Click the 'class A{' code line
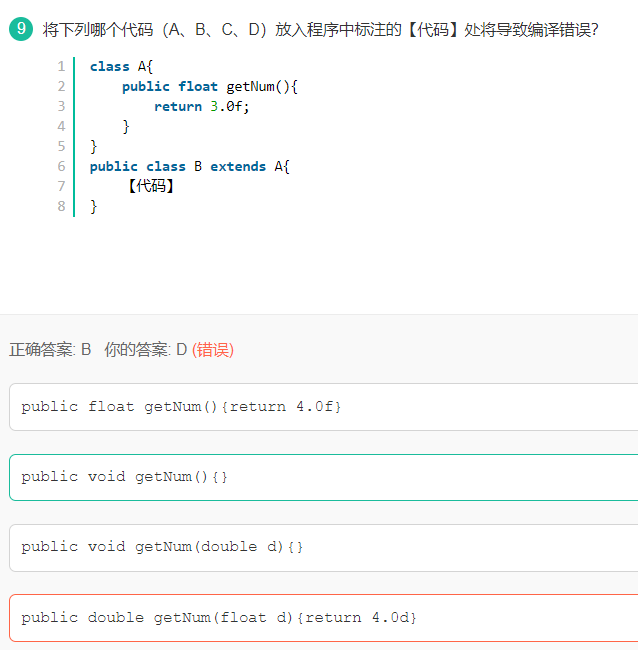Image resolution: width=638 pixels, height=650 pixels. [121, 66]
